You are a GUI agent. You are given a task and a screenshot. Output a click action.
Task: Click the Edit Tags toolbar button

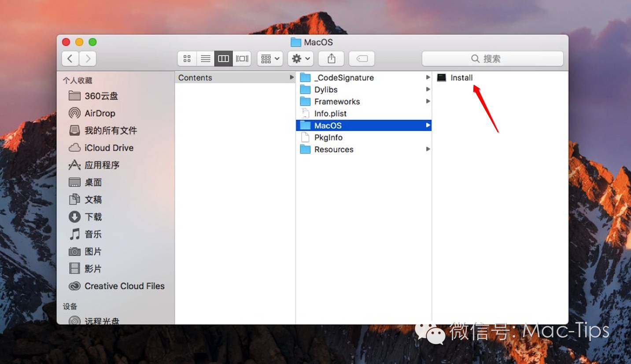[362, 59]
